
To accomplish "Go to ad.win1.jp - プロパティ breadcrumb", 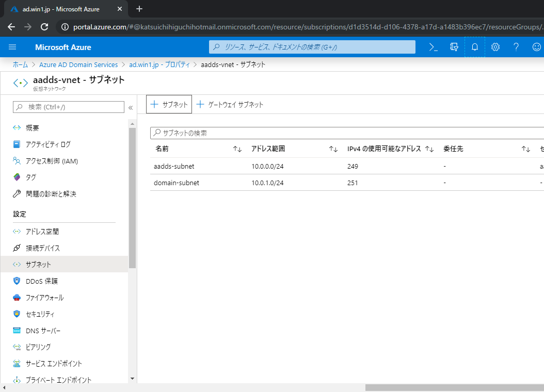I will 159,65.
